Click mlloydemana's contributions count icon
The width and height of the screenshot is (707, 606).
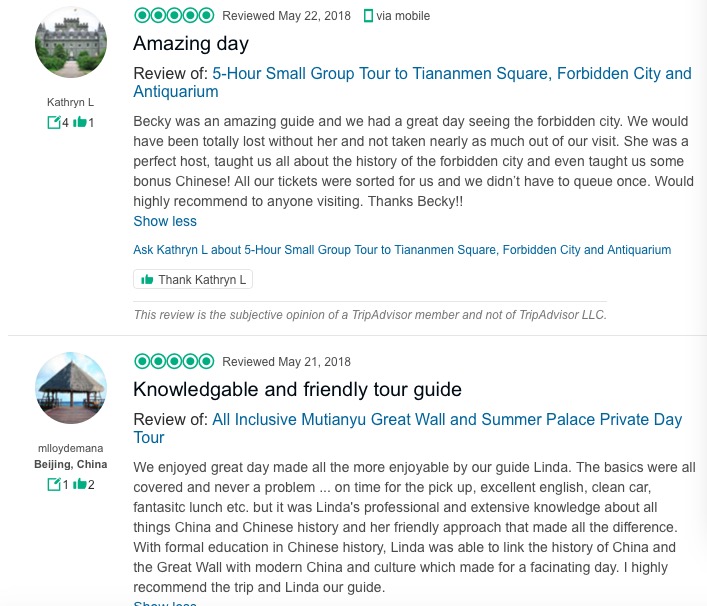click(x=54, y=485)
